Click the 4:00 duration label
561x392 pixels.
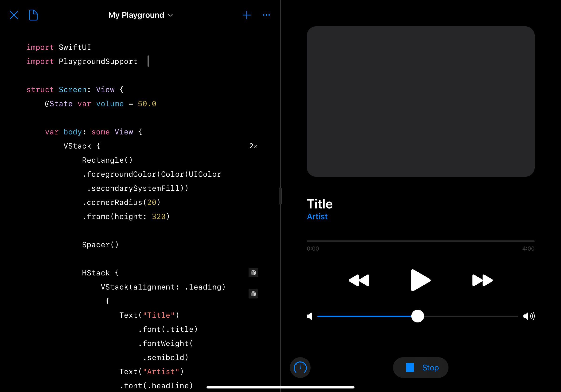(528, 249)
